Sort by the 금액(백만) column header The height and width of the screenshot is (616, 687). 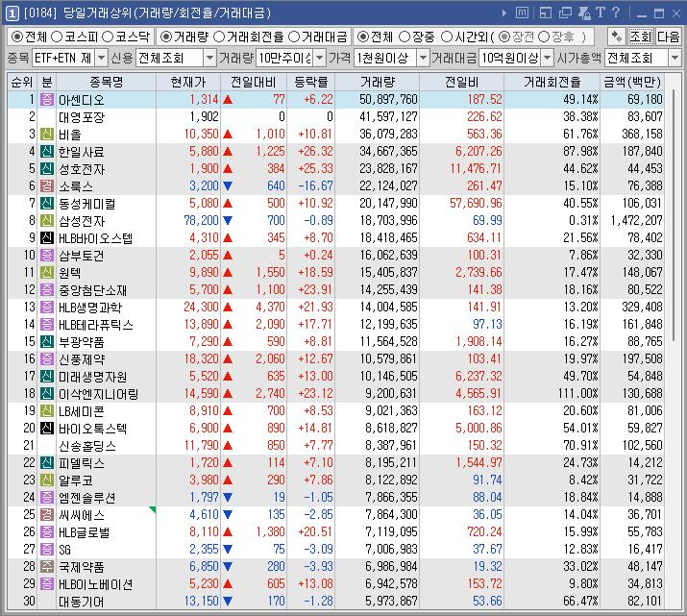pos(632,82)
